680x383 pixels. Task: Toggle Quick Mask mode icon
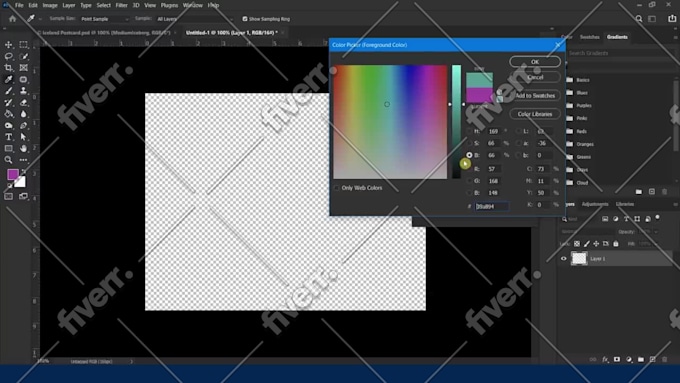(8, 196)
